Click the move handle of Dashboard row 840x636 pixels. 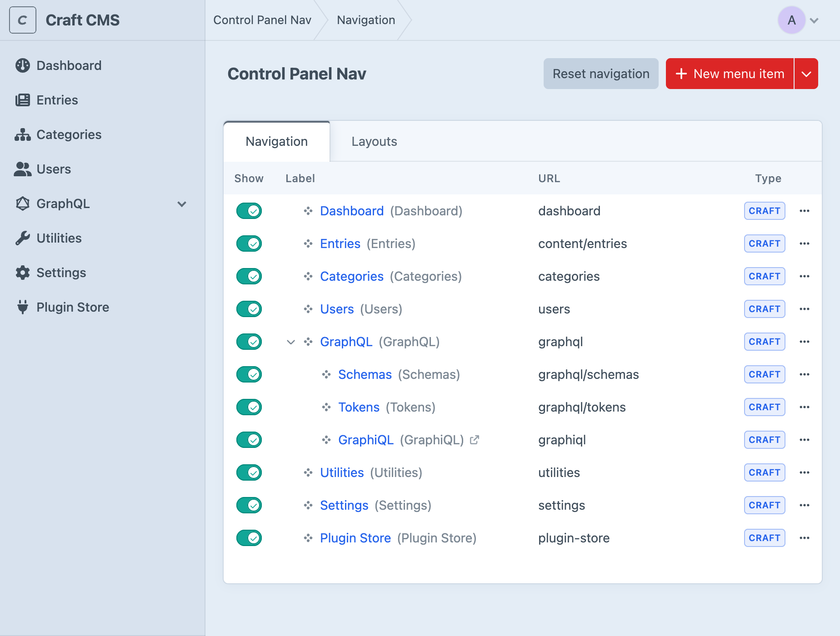click(x=308, y=211)
